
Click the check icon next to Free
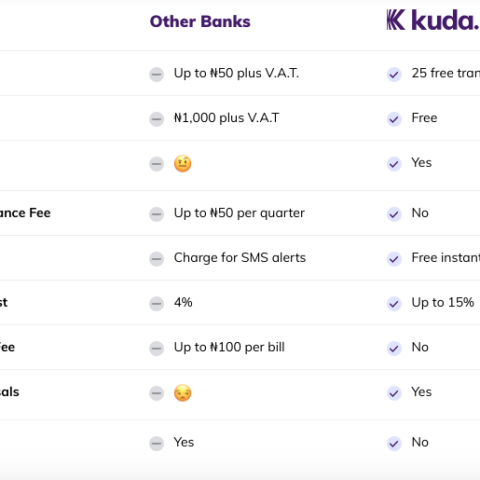(394, 119)
